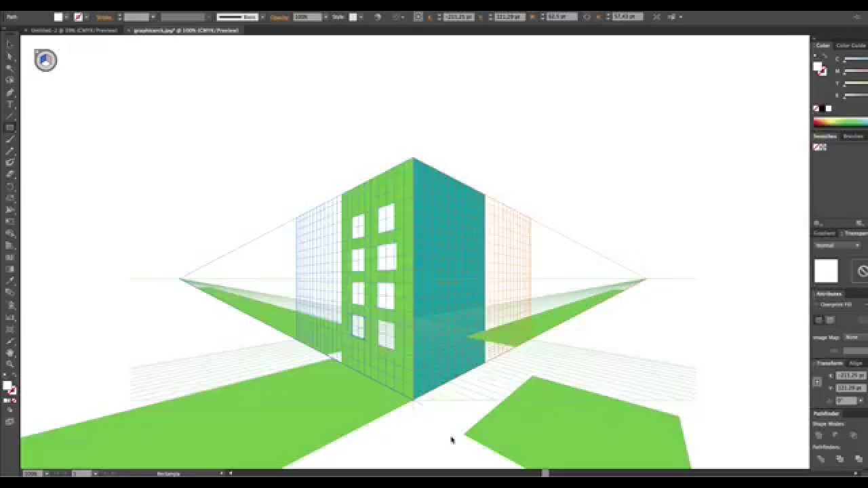The image size is (868, 488).
Task: Select the Pen tool
Action: (x=9, y=92)
